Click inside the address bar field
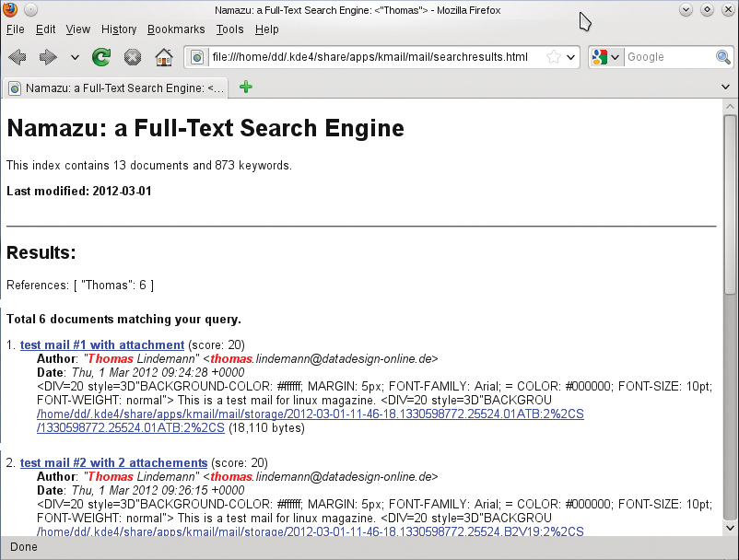The width and height of the screenshot is (739, 560). coord(369,56)
